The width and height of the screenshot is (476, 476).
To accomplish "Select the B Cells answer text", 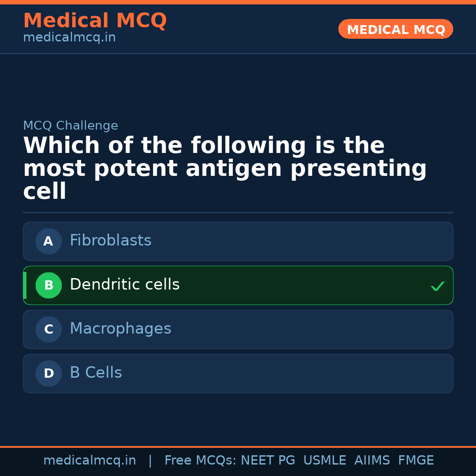I will pos(96,373).
